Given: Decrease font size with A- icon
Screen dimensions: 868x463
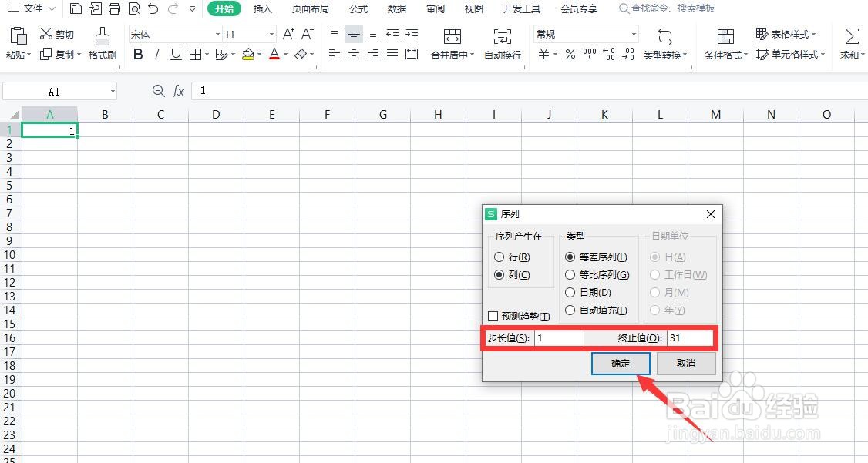Looking at the screenshot, I should (308, 35).
